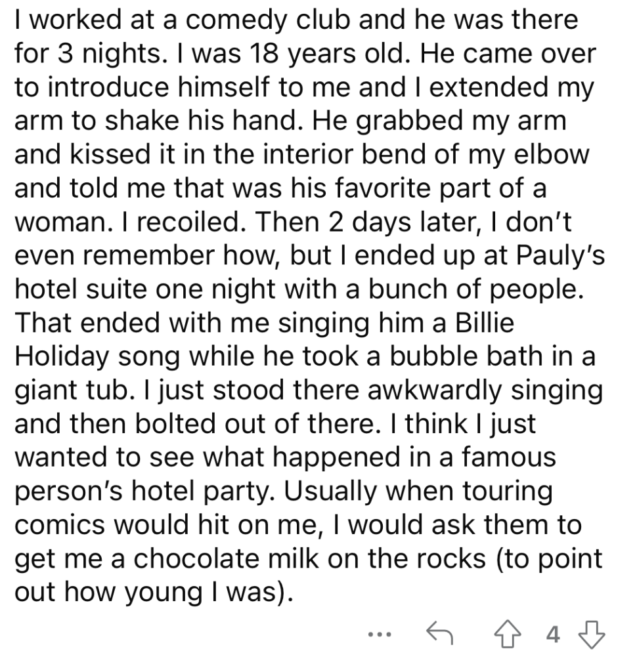
Task: Click the word "awkwardly"
Action: point(435,390)
